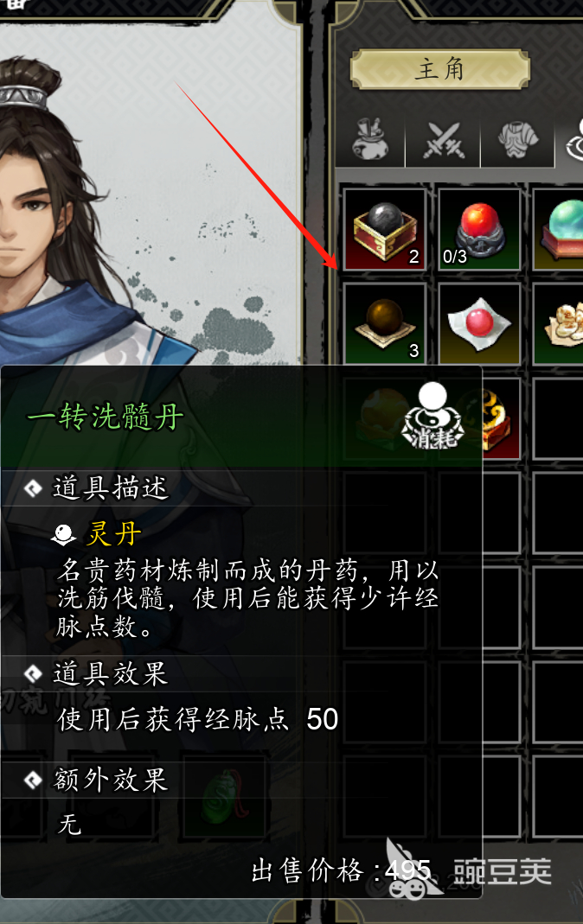Click the 出售价格 sell price label

point(306,870)
